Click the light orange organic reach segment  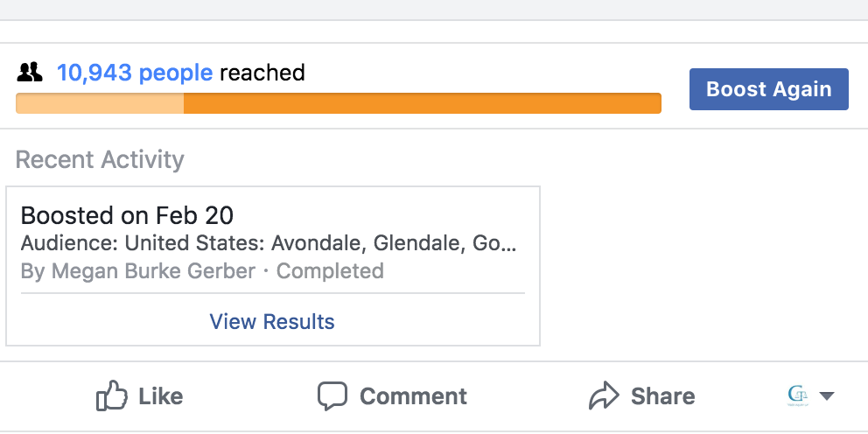pos(100,103)
